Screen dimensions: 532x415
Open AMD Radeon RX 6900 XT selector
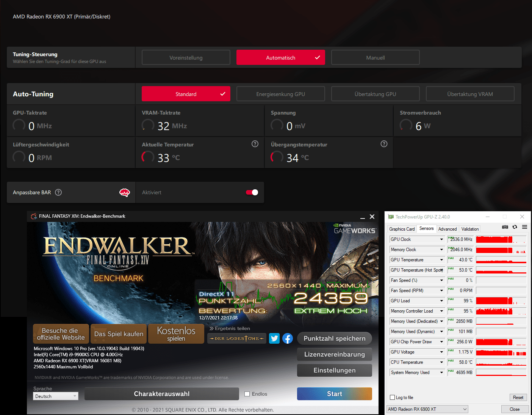pos(427,409)
